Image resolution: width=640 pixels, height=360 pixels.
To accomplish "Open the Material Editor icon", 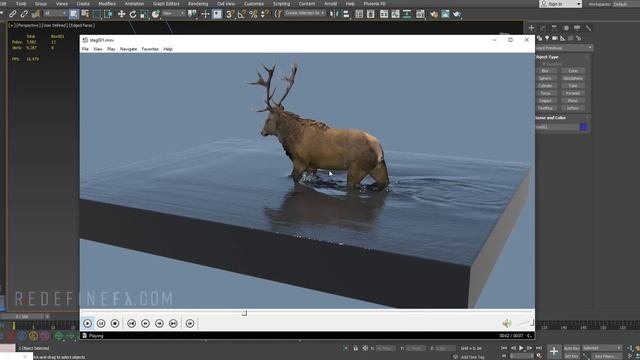I will pyautogui.click(x=420, y=14).
